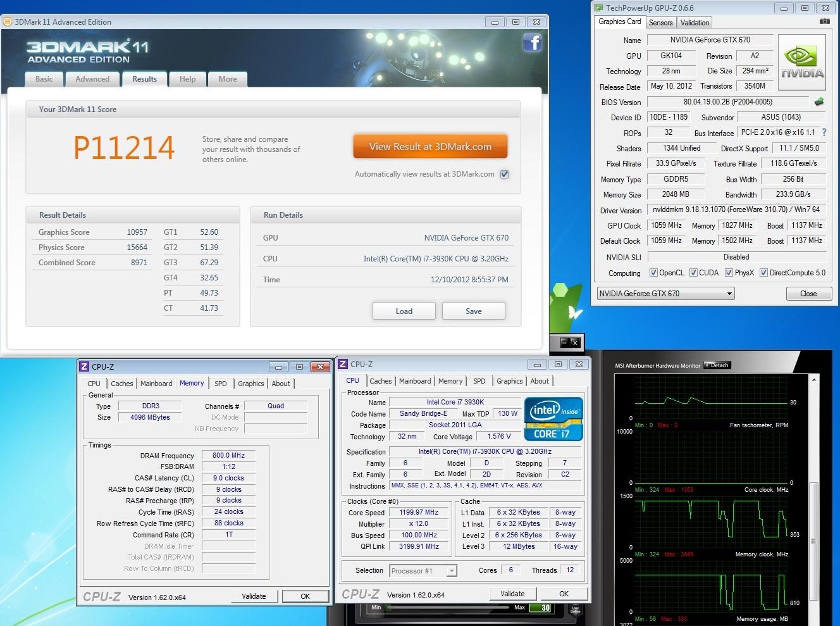Screen dimensions: 840x626
Task: Click the Physics Score value 15664
Action: pos(137,247)
